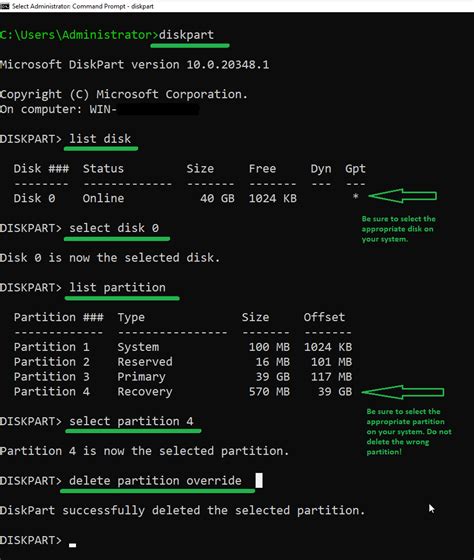This screenshot has width=474, height=560.
Task: Click the green arrow beside Partition 4 row
Action: (403, 392)
